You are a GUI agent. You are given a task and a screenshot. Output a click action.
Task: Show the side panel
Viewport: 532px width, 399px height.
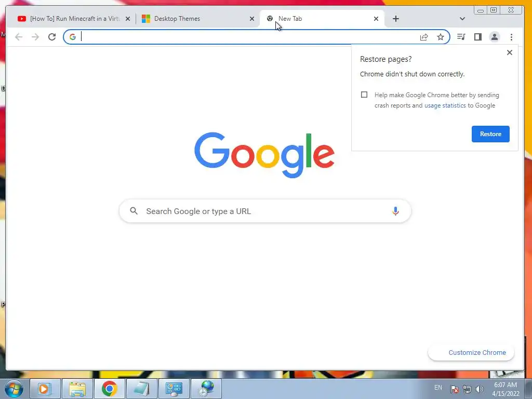(x=478, y=37)
